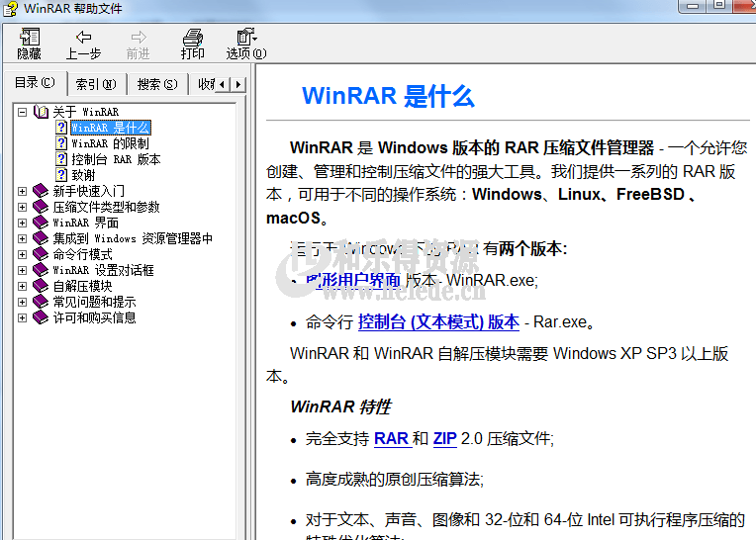Click the open book icon beside 关于 WinRAR
This screenshot has height=540, width=756.
pos(41,112)
